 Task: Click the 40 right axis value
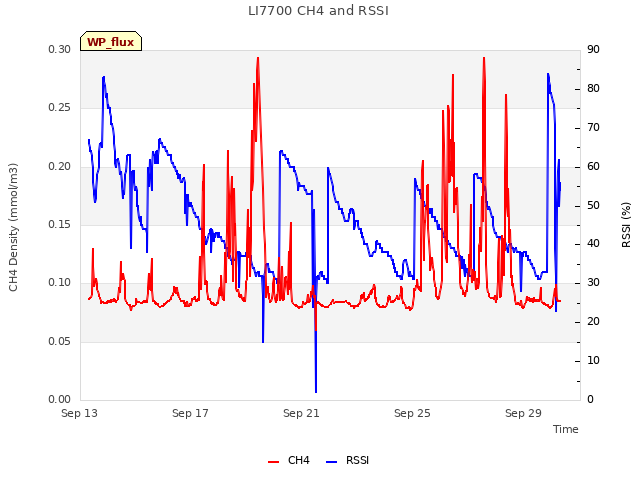click(593, 244)
